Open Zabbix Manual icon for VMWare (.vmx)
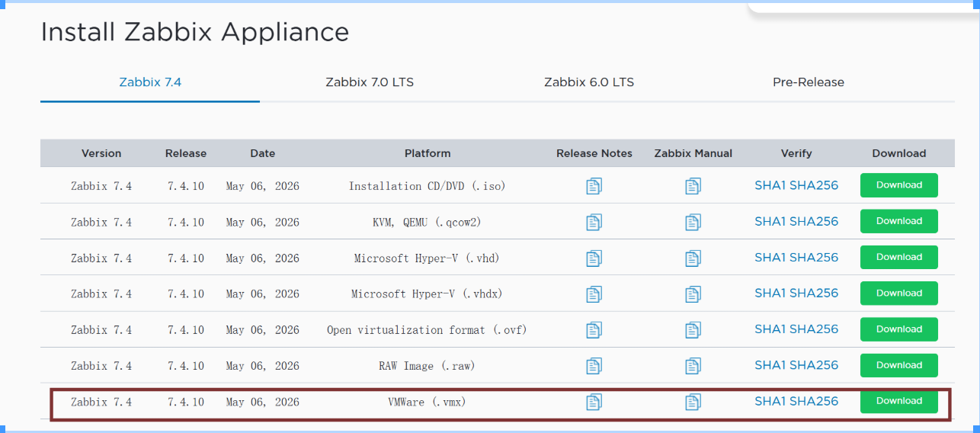Image resolution: width=980 pixels, height=433 pixels. click(x=693, y=401)
